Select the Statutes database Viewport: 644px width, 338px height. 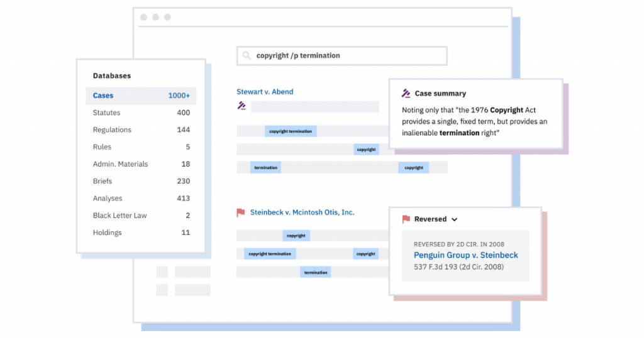106,113
